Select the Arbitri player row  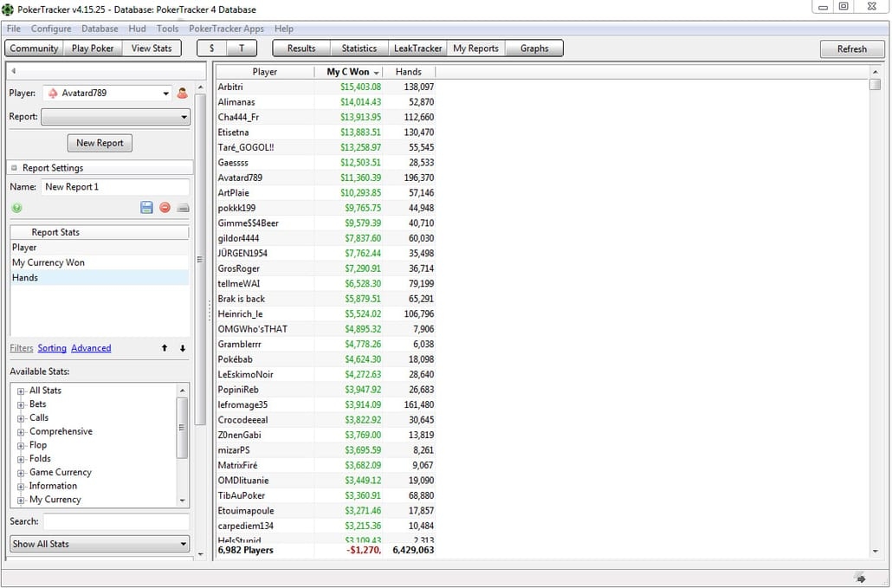[x=326, y=87]
